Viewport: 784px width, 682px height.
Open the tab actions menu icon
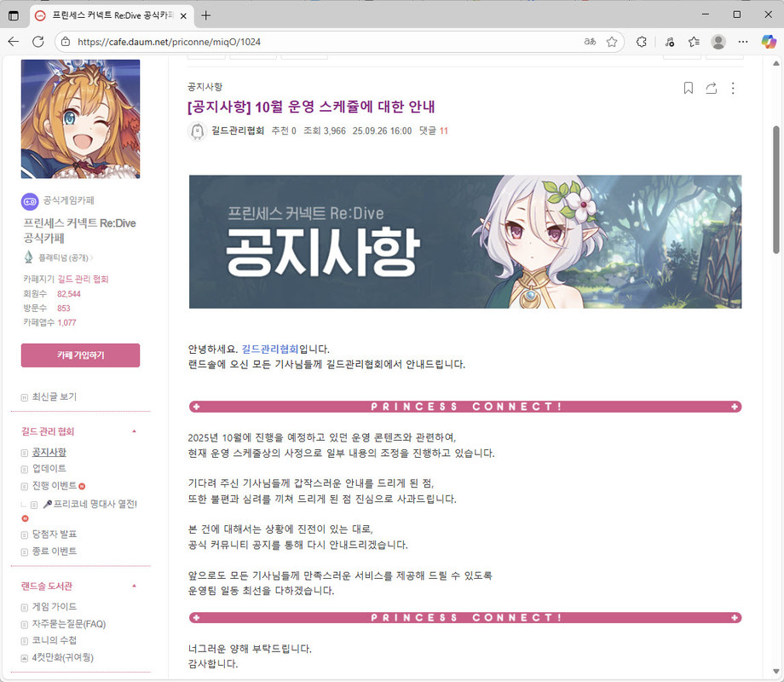click(x=14, y=15)
